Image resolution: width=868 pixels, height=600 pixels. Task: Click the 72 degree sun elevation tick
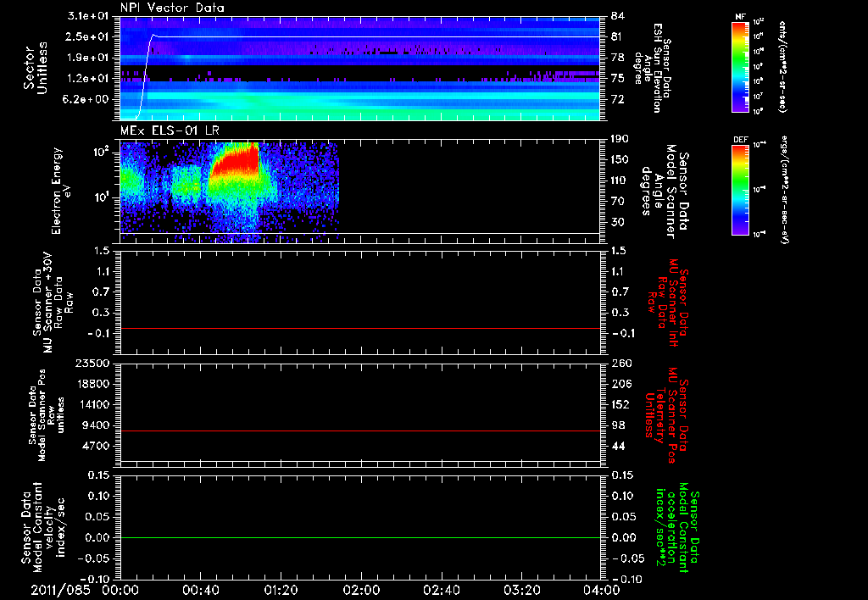pyautogui.click(x=618, y=99)
